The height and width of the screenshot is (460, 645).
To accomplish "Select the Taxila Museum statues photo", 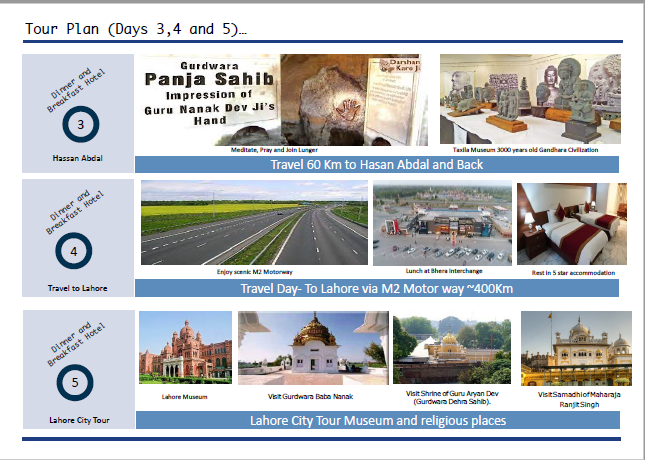I will pos(533,98).
